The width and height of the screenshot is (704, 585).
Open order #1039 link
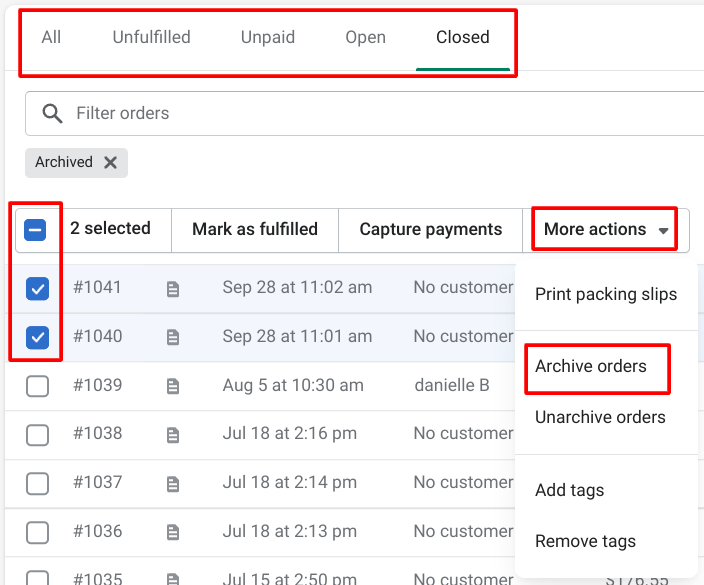97,385
